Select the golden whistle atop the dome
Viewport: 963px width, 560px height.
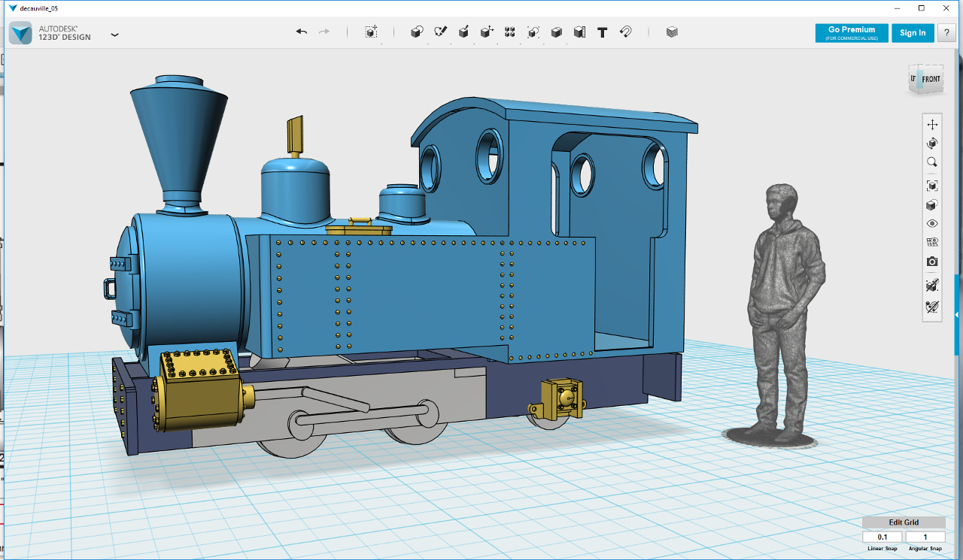(x=295, y=136)
